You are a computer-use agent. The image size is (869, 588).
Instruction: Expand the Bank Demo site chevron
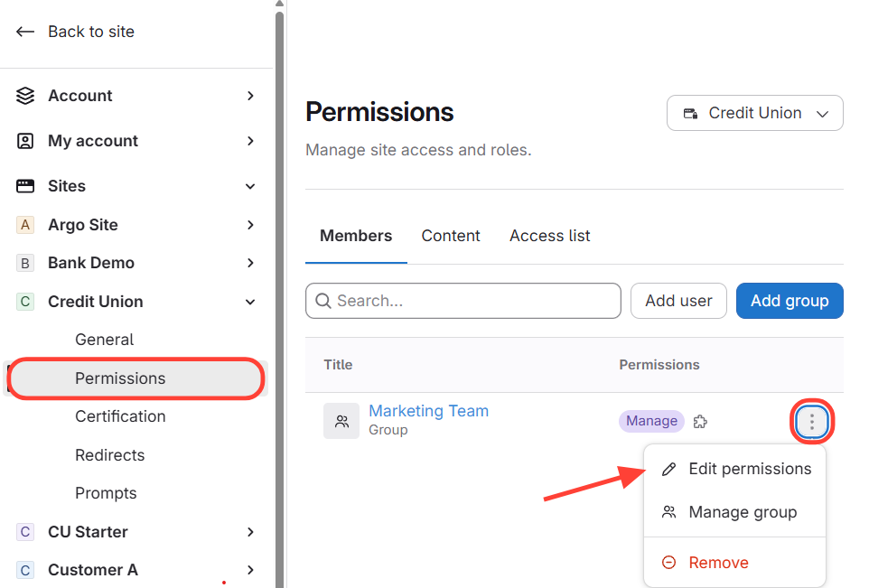[x=250, y=263]
